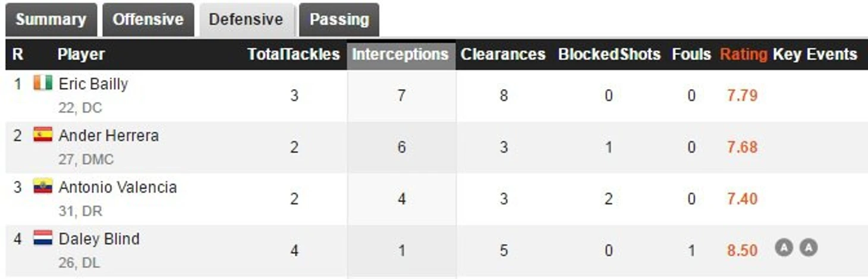Click Daley Blind's first assist icon
The image size is (868, 279).
pos(784,248)
